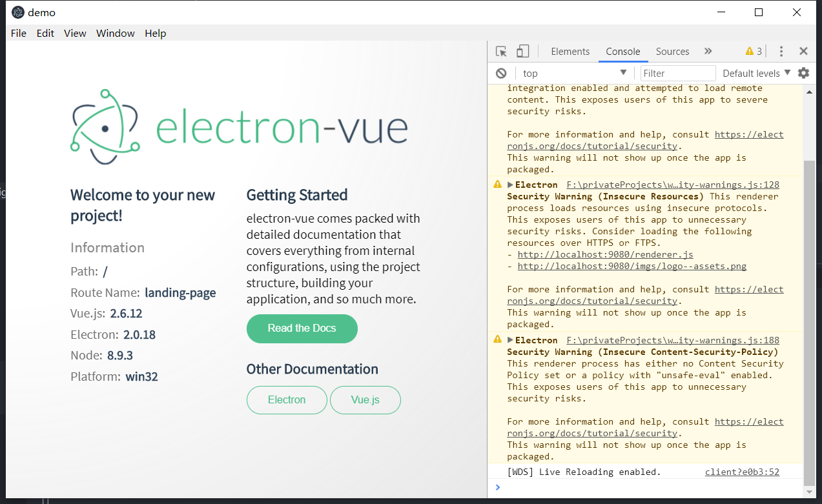Viewport: 822px width, 504px height.
Task: Maximize the demo window
Action: click(759, 12)
